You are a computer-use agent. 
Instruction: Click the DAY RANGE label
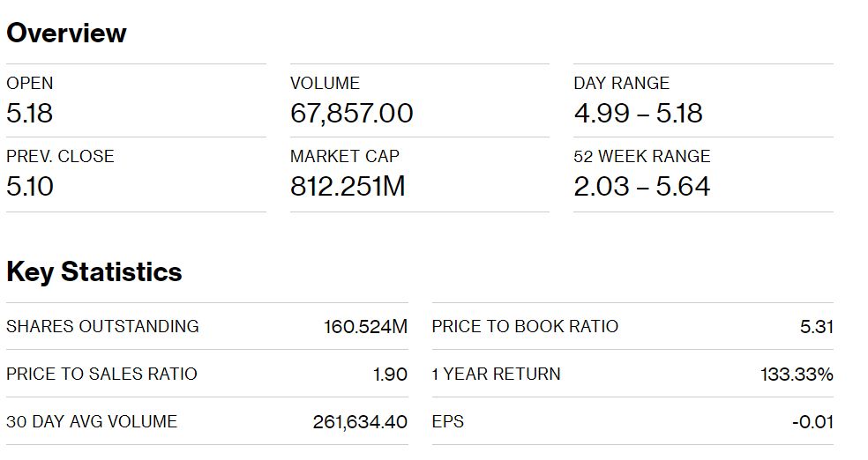pyautogui.click(x=621, y=84)
